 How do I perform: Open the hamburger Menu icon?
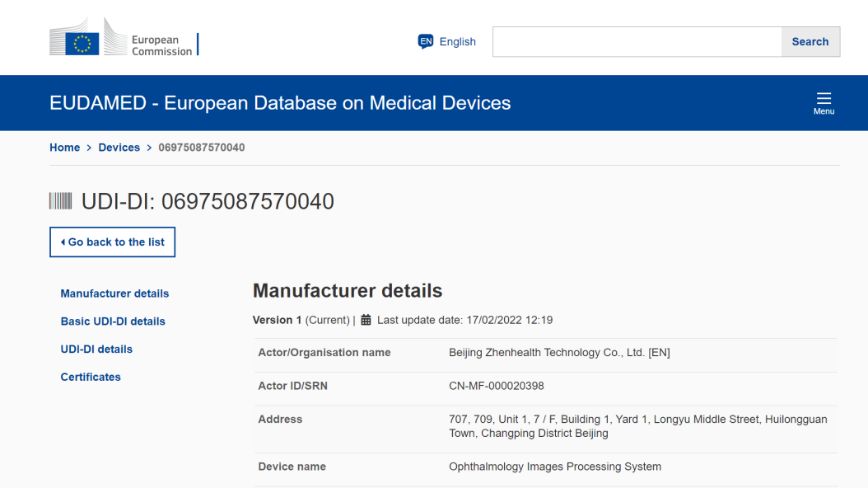[x=824, y=103]
